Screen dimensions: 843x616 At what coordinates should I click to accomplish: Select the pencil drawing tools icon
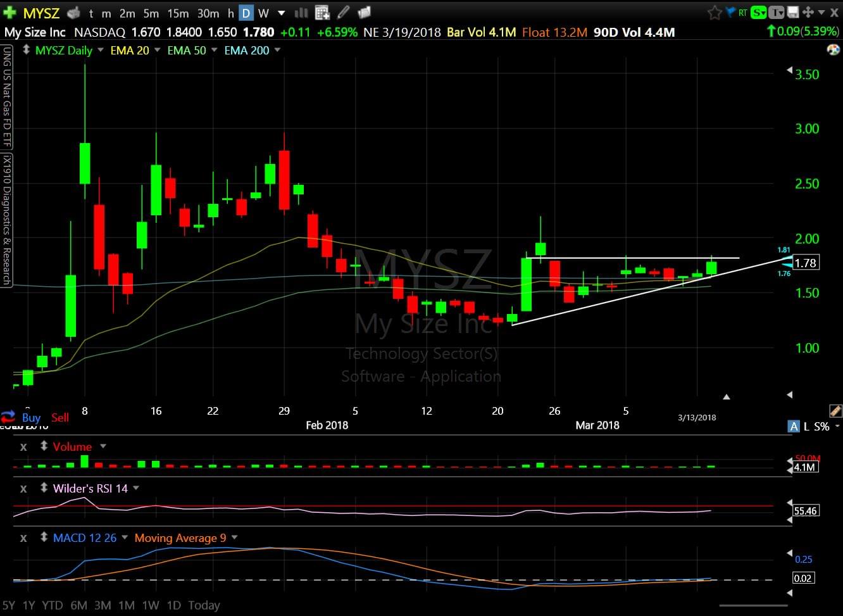344,12
